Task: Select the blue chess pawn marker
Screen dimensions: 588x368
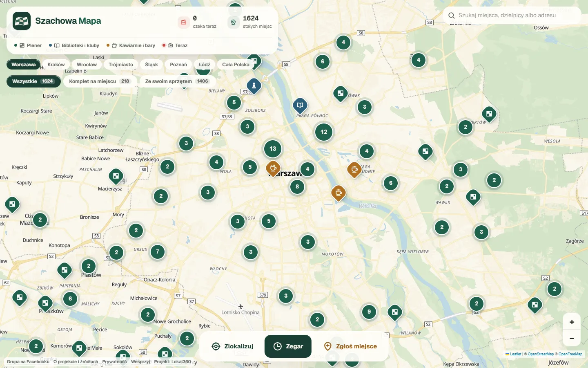Action: coord(254,86)
